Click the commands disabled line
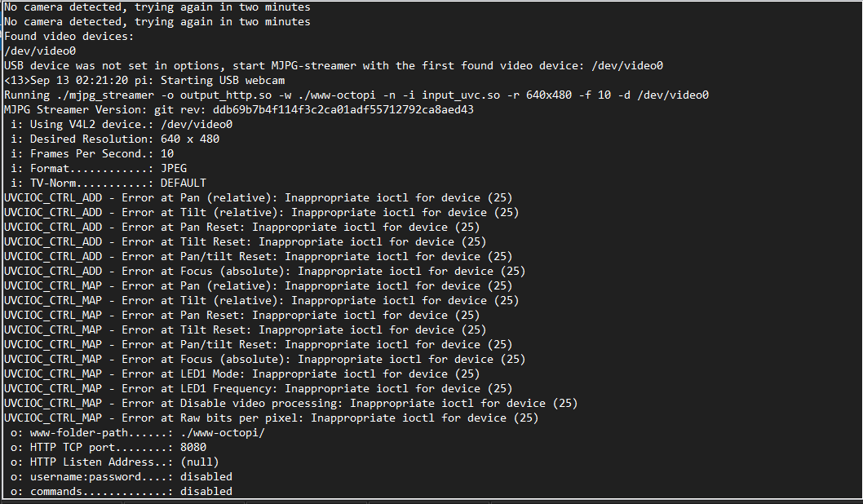This screenshot has height=504, width=863. click(121, 491)
